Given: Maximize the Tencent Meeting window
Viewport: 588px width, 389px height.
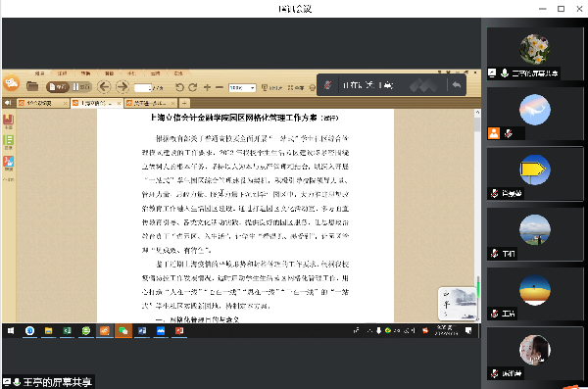Looking at the screenshot, I should click(561, 9).
